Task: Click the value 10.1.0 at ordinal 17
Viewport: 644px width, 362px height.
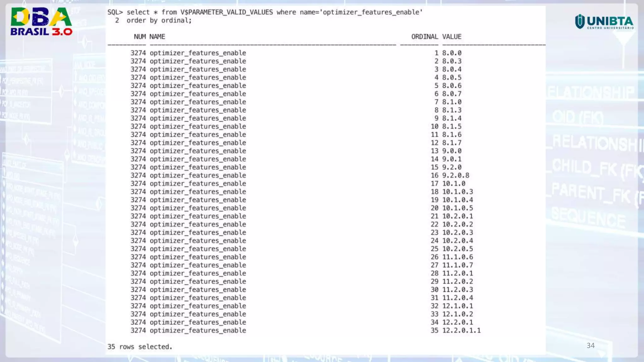Action: 453,184
